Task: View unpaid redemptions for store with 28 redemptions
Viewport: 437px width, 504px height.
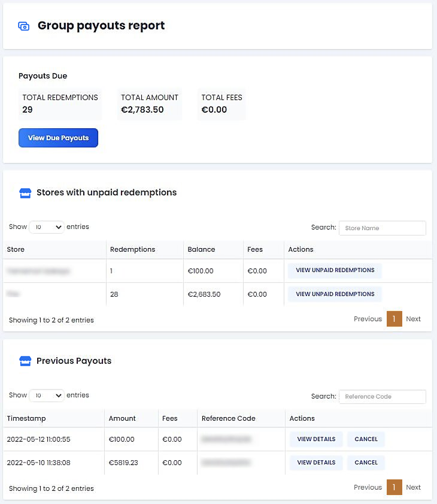Action: click(335, 294)
